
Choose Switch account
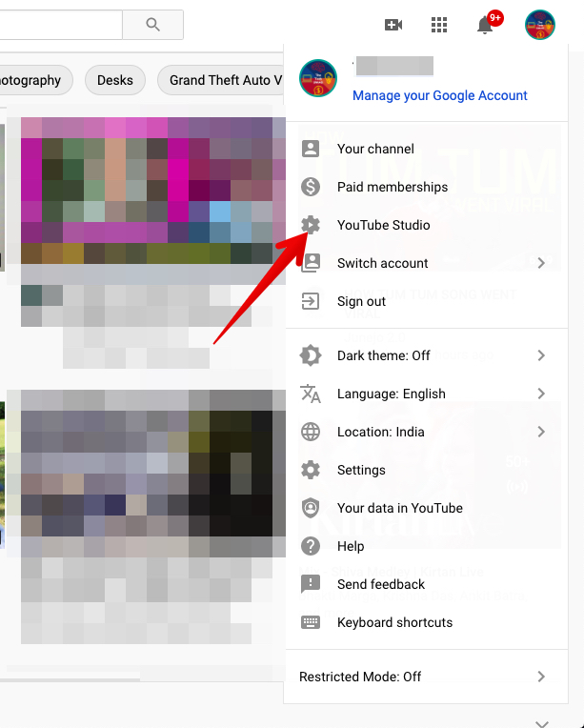[426, 263]
